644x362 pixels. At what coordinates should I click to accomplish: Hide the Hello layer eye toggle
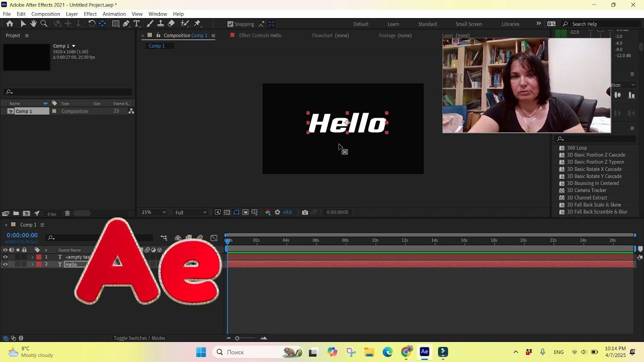pos(6,264)
